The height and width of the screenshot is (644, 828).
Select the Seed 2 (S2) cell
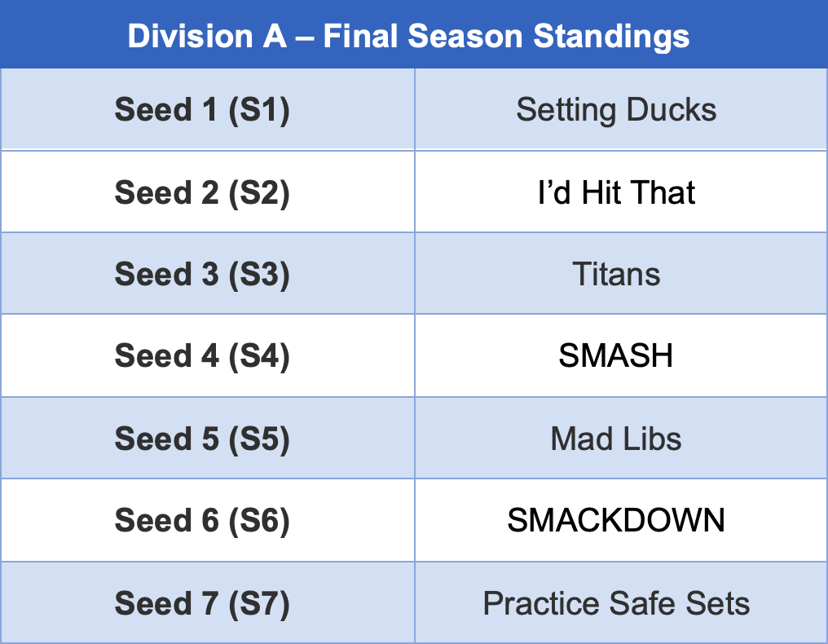[x=202, y=192]
